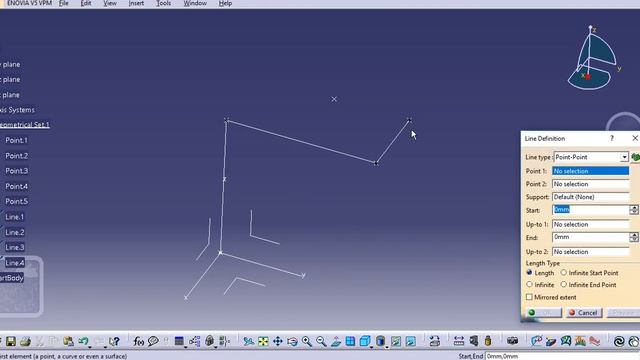Click the Undo arrow icon

pyautogui.click(x=83, y=341)
